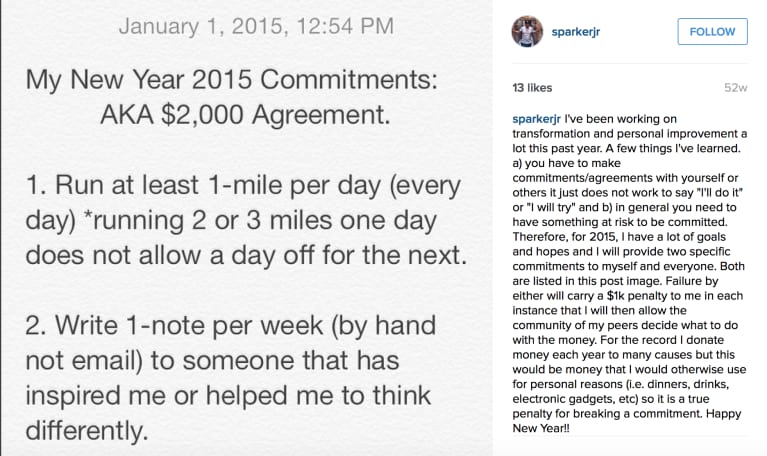Image resolution: width=767 pixels, height=456 pixels.
Task: Click the January 1, 2015 date line
Action: coord(256,26)
